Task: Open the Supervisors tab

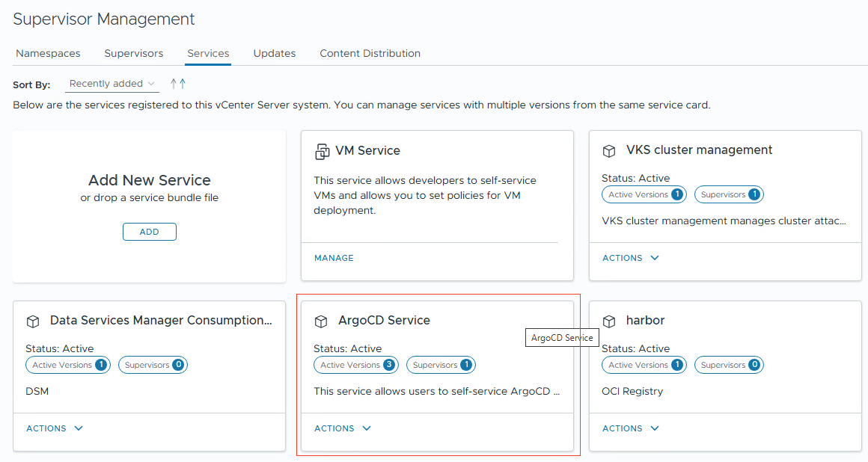Action: (x=134, y=54)
